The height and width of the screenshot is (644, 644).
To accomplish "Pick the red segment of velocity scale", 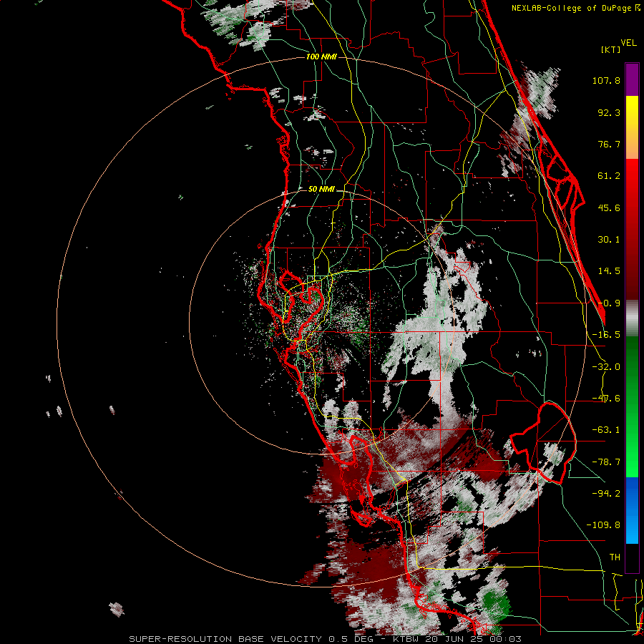I will tap(632, 230).
